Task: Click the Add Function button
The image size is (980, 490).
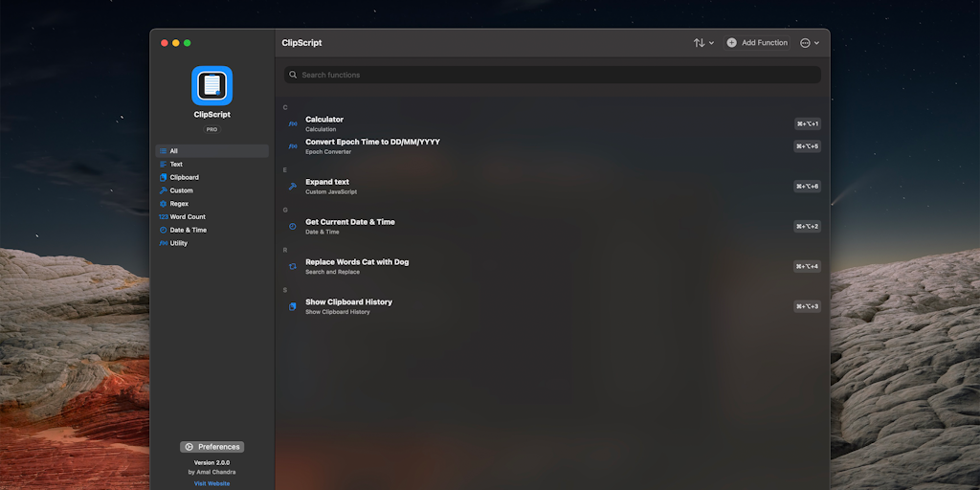Action: [757, 43]
